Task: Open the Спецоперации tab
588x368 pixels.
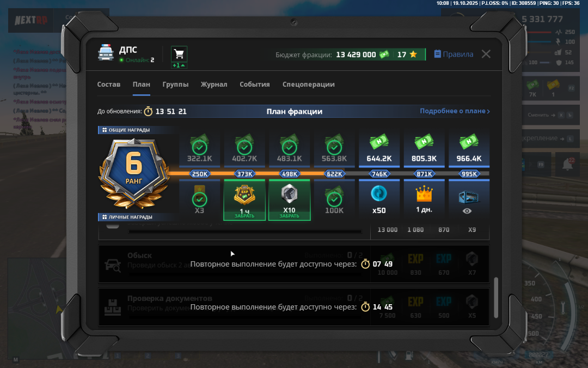Action: (308, 85)
